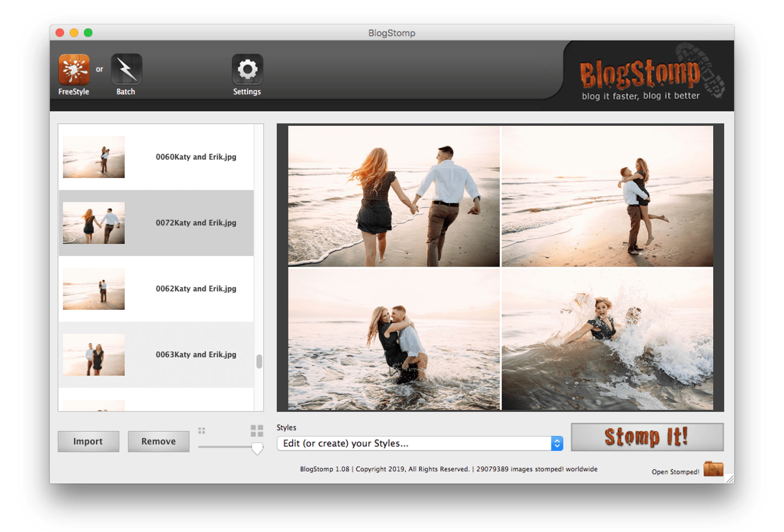Click the BlogStomp logo

pos(640,74)
